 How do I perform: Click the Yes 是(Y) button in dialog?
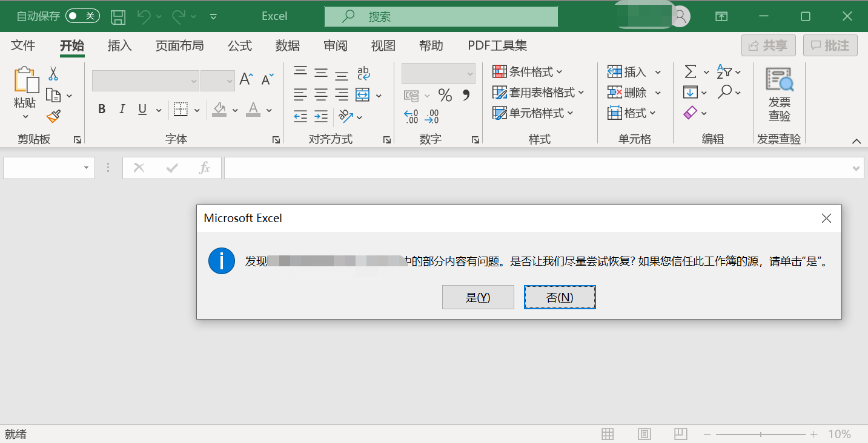pyautogui.click(x=478, y=297)
